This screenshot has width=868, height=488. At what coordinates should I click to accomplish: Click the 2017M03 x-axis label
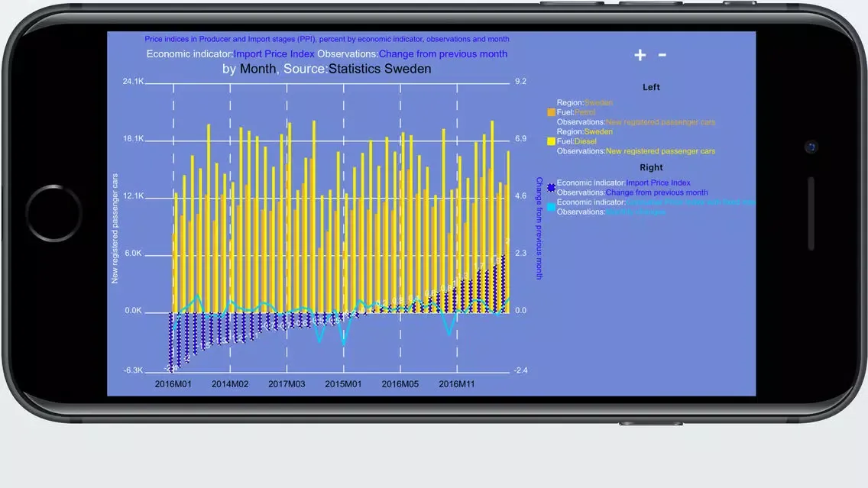(287, 384)
